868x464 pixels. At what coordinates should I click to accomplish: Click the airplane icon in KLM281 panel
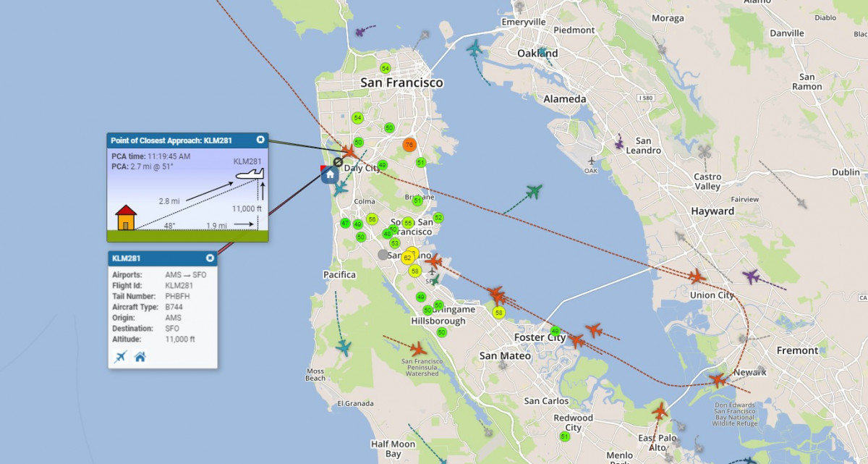(121, 356)
